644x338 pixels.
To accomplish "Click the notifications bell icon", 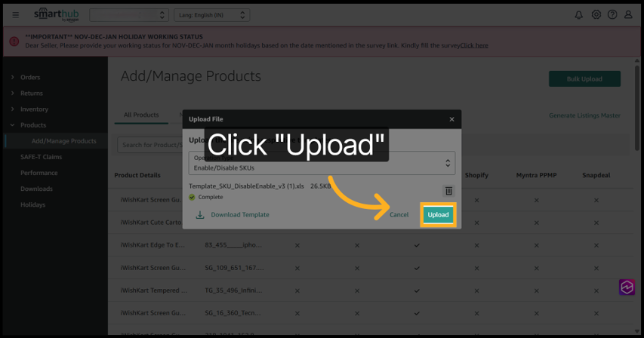I will click(x=579, y=15).
